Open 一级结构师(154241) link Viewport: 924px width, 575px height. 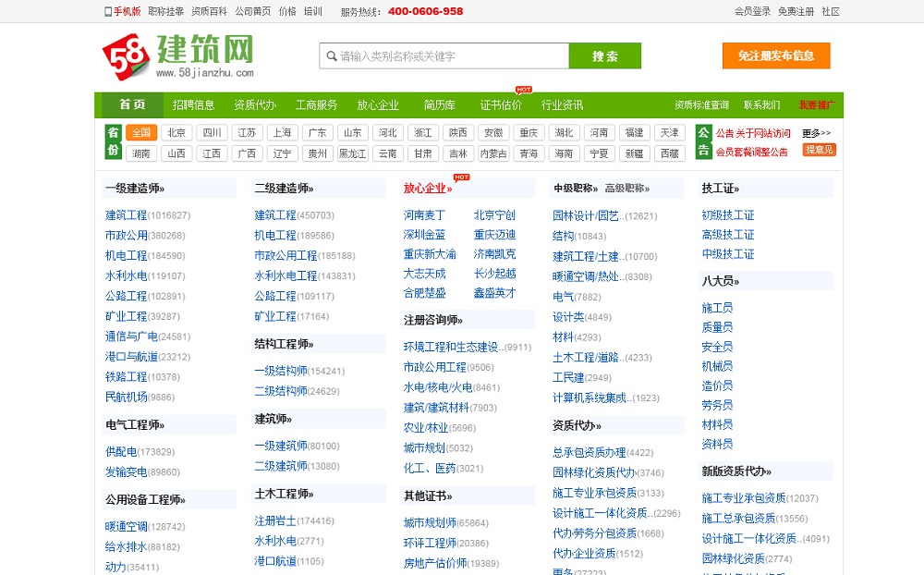coord(299,371)
